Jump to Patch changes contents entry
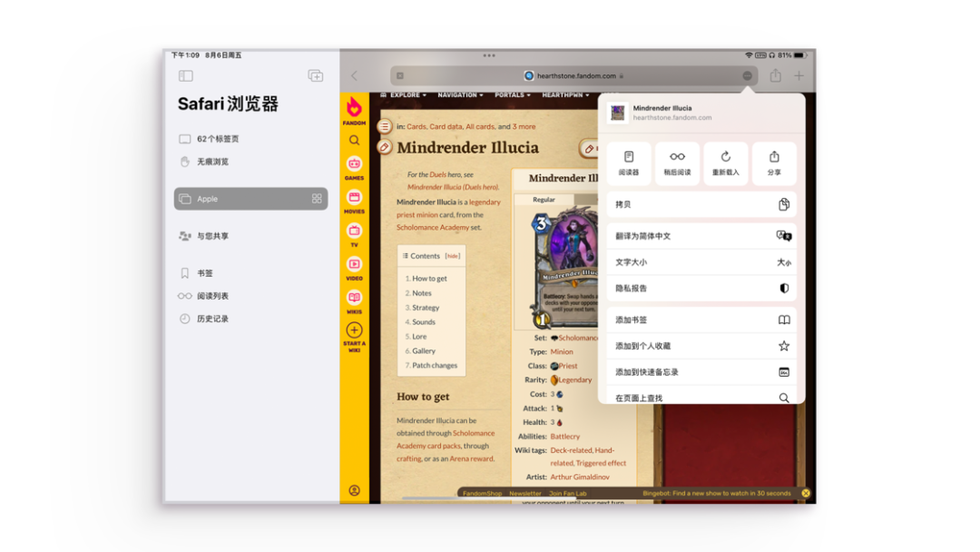 click(435, 365)
